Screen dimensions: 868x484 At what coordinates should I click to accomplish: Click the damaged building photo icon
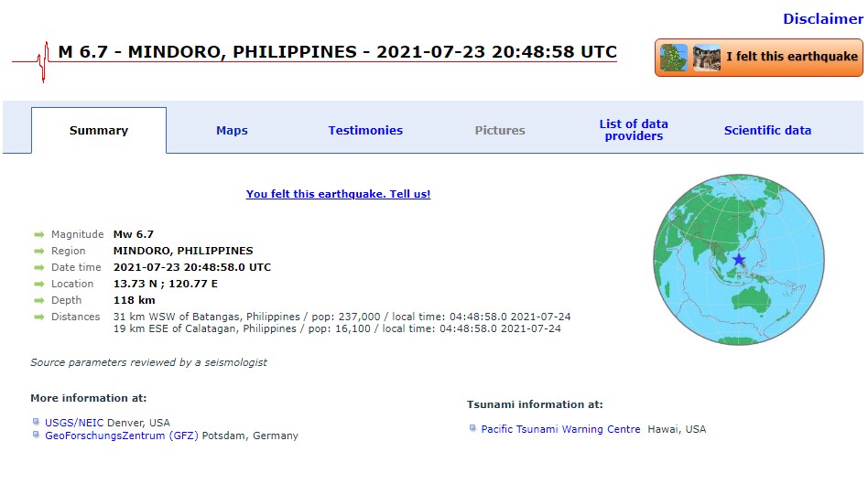click(x=706, y=57)
